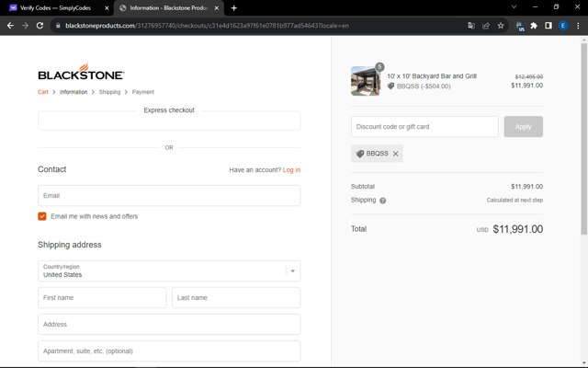Click the Express checkout label
This screenshot has height=368, width=588.
(169, 110)
